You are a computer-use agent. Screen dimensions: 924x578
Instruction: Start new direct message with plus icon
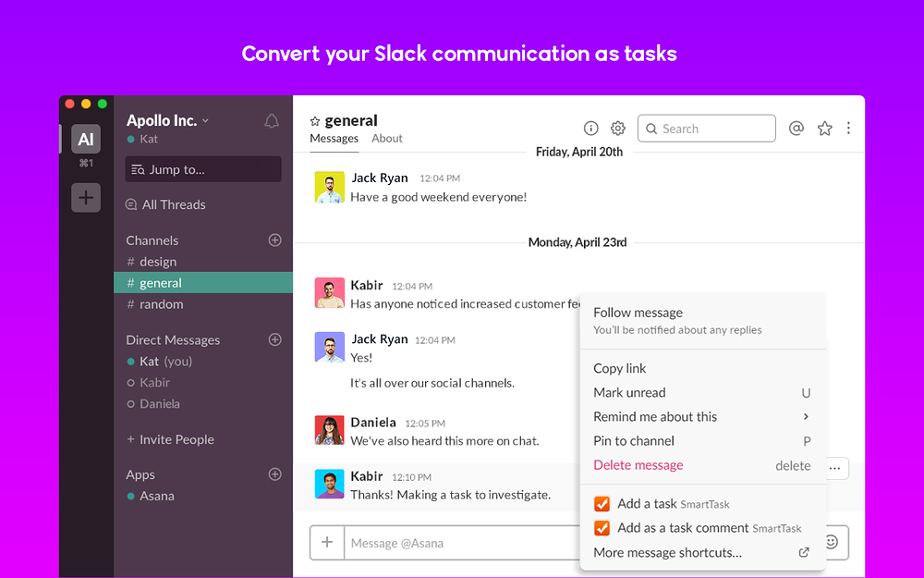click(x=274, y=339)
